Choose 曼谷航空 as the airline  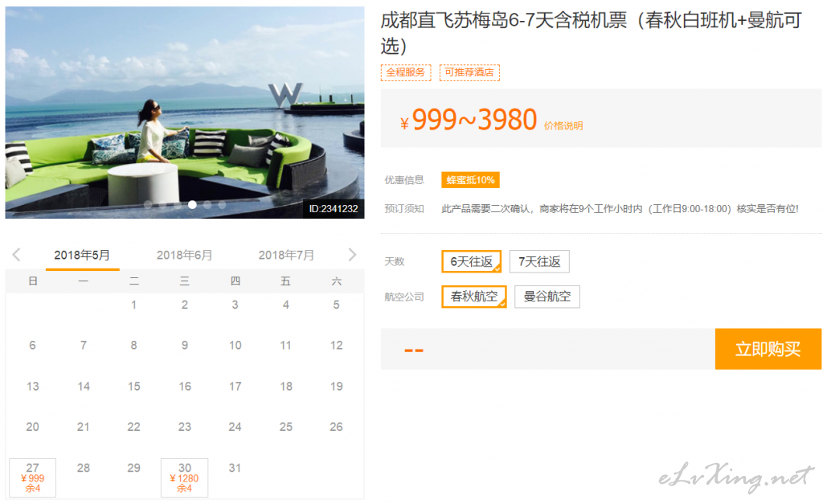547,297
